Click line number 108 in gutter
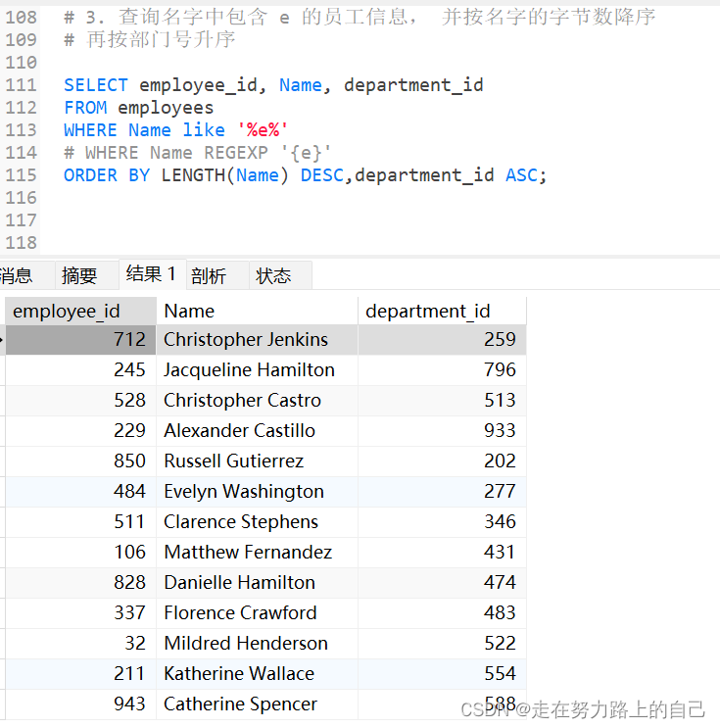 click(21, 18)
